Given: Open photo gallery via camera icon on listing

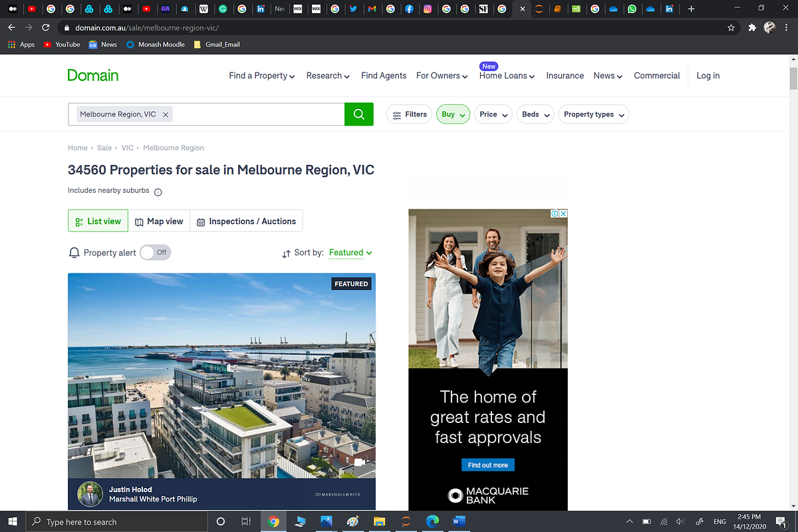Looking at the screenshot, I should (360, 462).
